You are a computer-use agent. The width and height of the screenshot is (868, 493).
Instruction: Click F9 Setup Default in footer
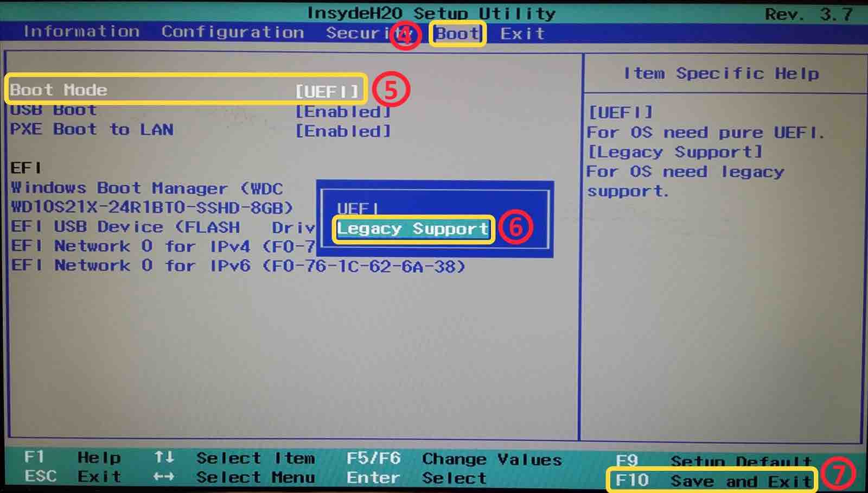point(714,462)
